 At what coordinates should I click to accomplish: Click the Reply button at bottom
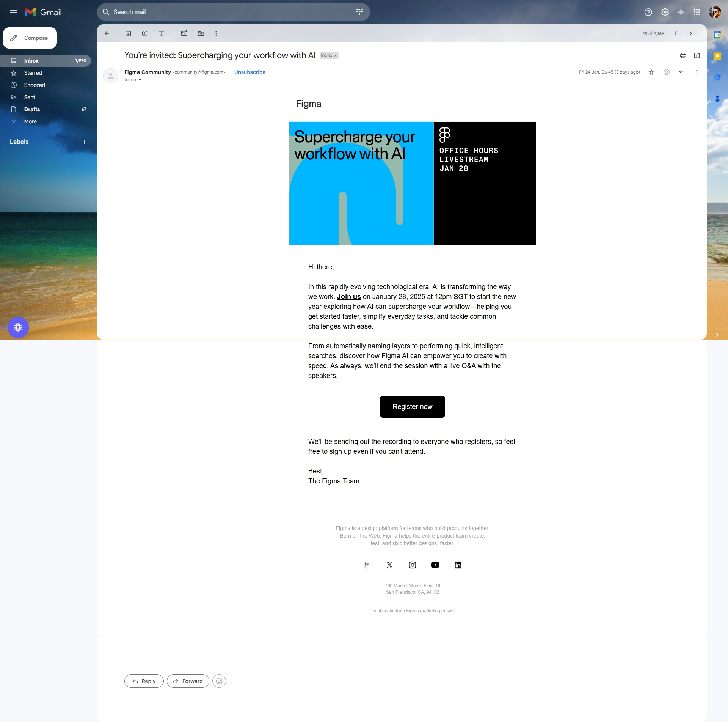click(x=144, y=681)
